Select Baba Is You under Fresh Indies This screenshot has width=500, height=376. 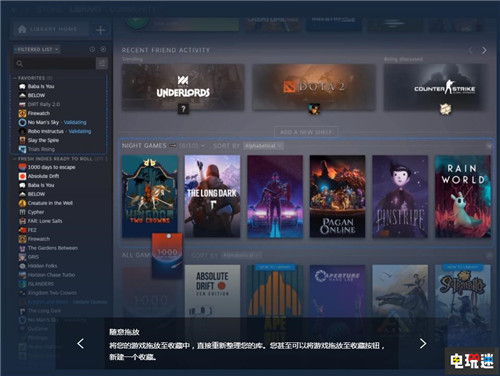[41, 185]
